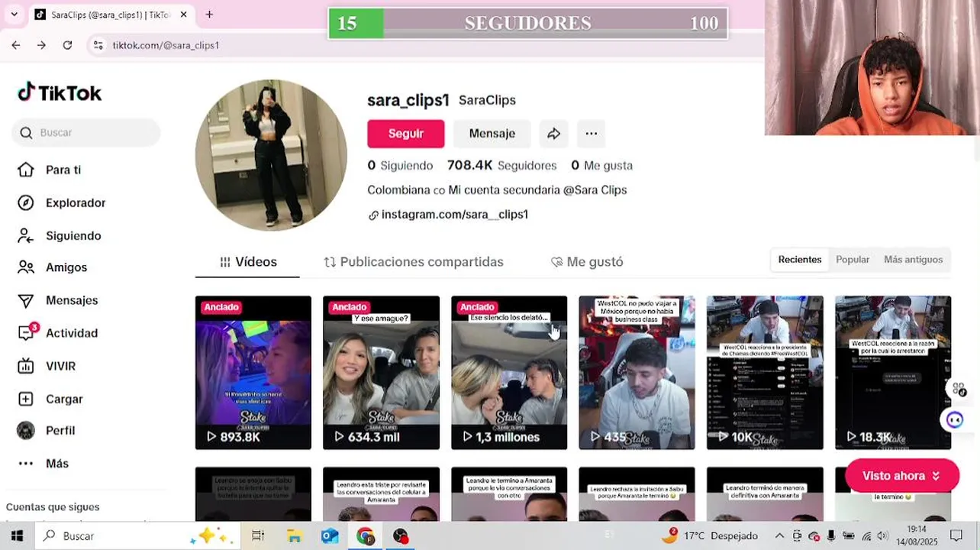The image size is (980, 550).
Task: Open the video with 10K views
Action: coord(765,373)
